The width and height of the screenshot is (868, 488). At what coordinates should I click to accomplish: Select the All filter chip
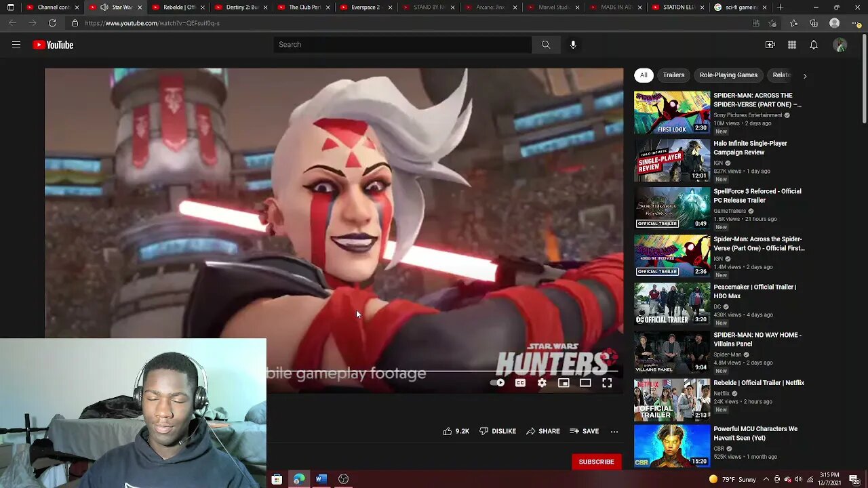click(644, 75)
